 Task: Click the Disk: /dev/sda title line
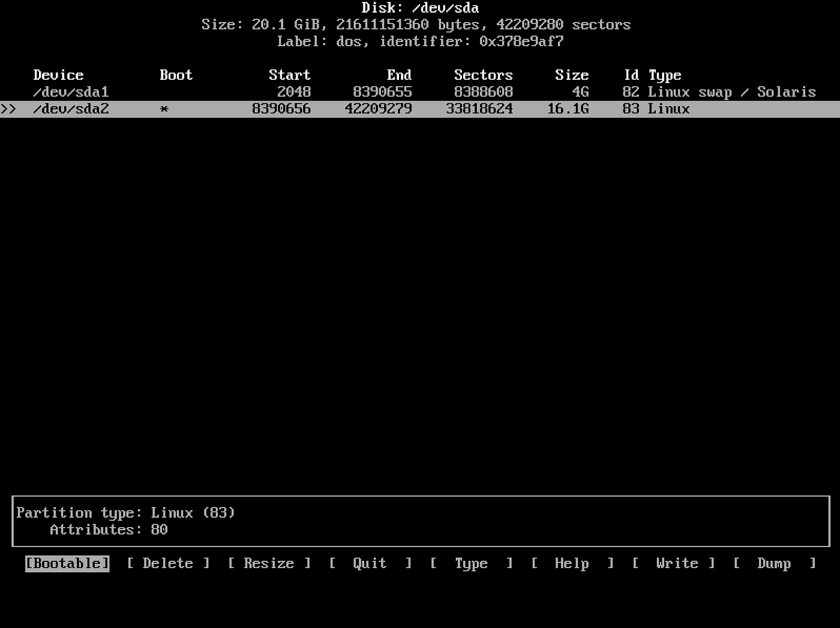(419, 8)
